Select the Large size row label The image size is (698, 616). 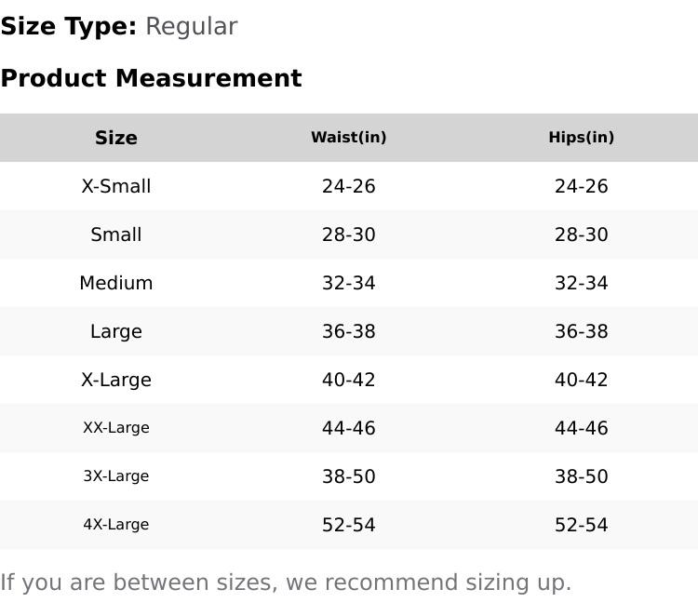tap(116, 331)
